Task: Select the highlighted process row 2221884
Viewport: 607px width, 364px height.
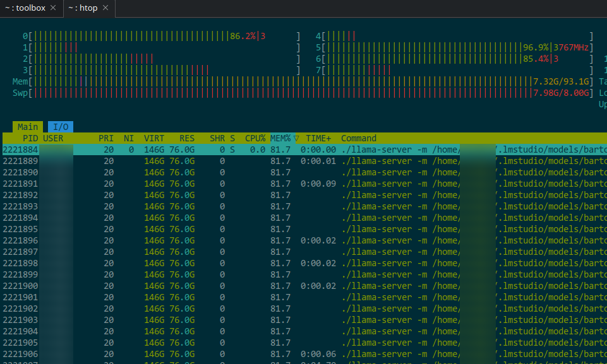Action: tap(304, 150)
